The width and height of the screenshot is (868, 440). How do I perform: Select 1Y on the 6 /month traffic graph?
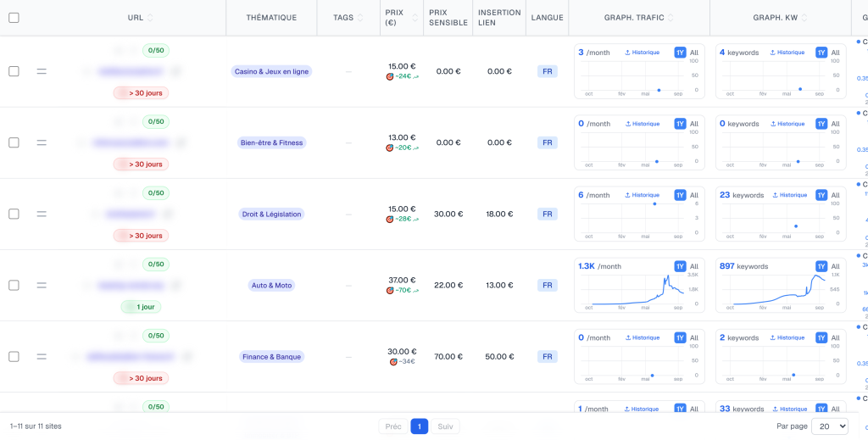pos(681,195)
